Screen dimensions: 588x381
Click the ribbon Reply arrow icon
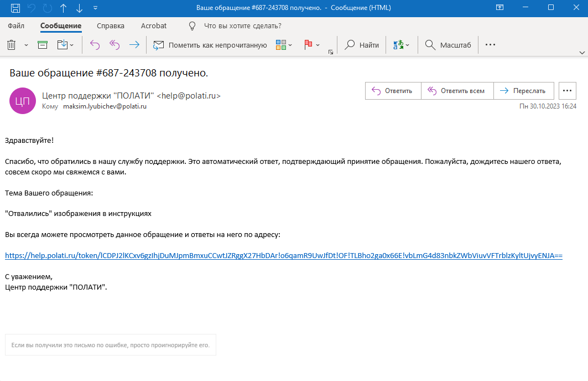click(x=95, y=45)
